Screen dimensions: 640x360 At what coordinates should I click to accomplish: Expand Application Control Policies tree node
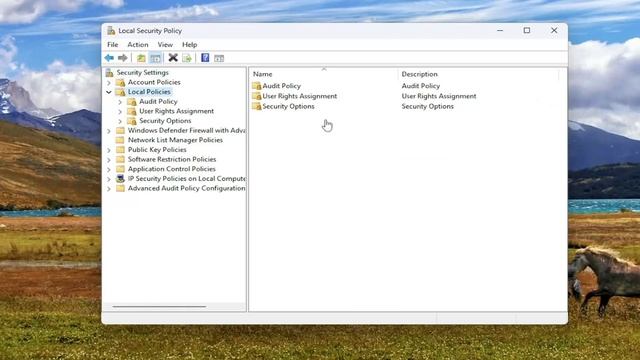pos(109,169)
